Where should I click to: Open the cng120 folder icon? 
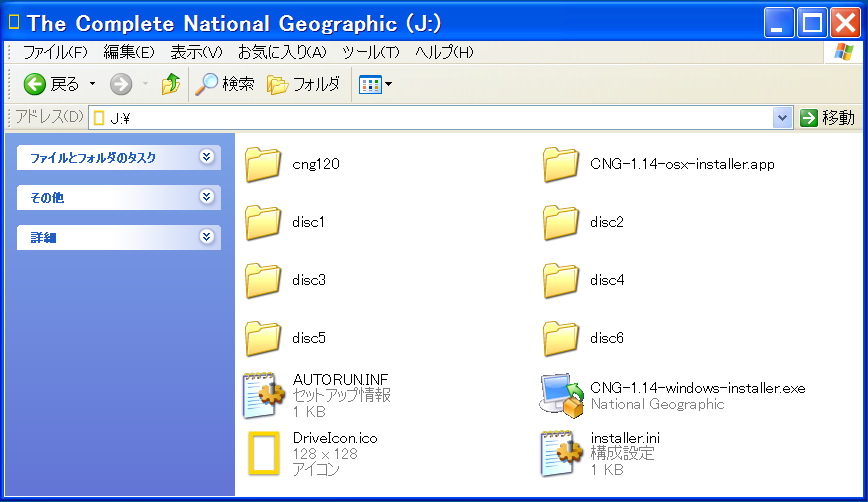(263, 164)
